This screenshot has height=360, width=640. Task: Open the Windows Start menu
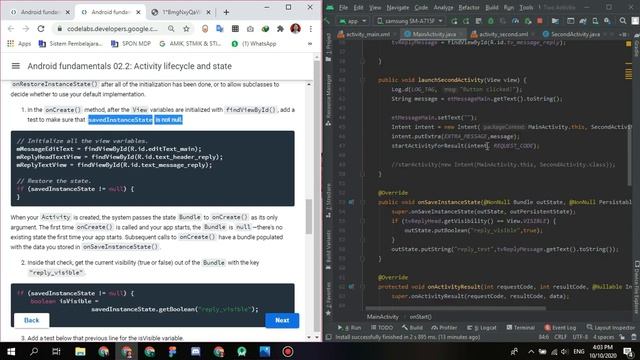11,351
